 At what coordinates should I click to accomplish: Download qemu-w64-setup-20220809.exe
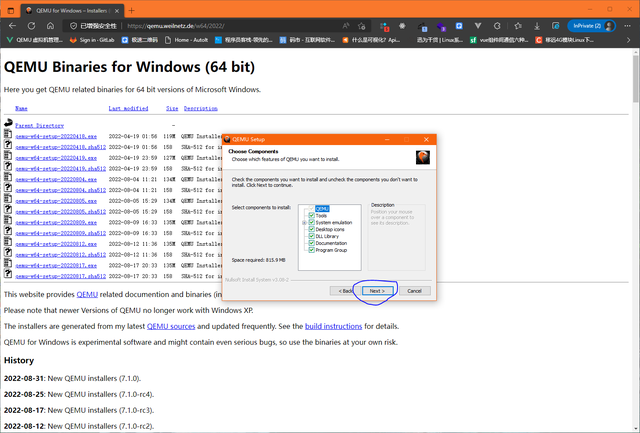point(56,222)
